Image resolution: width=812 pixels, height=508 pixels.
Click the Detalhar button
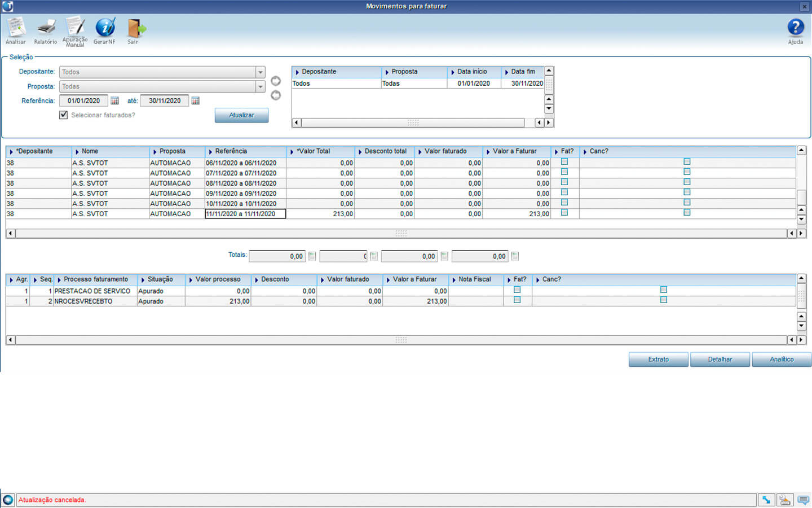720,360
